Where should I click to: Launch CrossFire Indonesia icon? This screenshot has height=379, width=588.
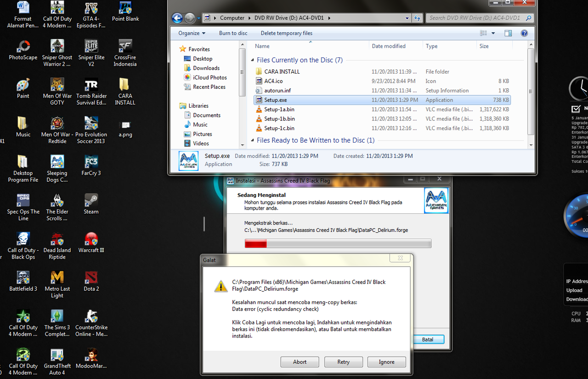coord(125,53)
